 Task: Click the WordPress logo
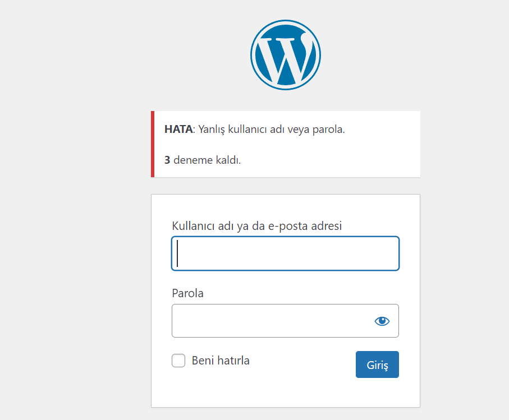point(286,55)
